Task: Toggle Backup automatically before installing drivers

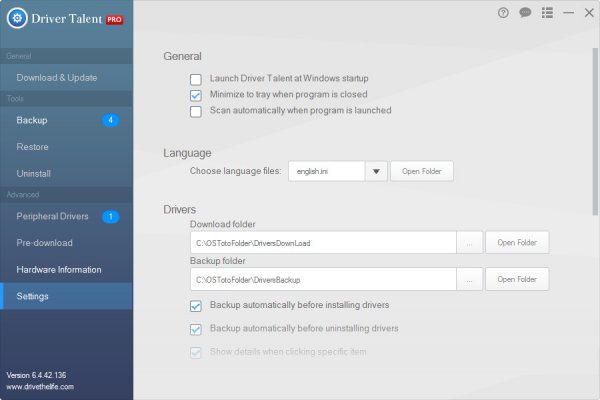Action: click(196, 306)
